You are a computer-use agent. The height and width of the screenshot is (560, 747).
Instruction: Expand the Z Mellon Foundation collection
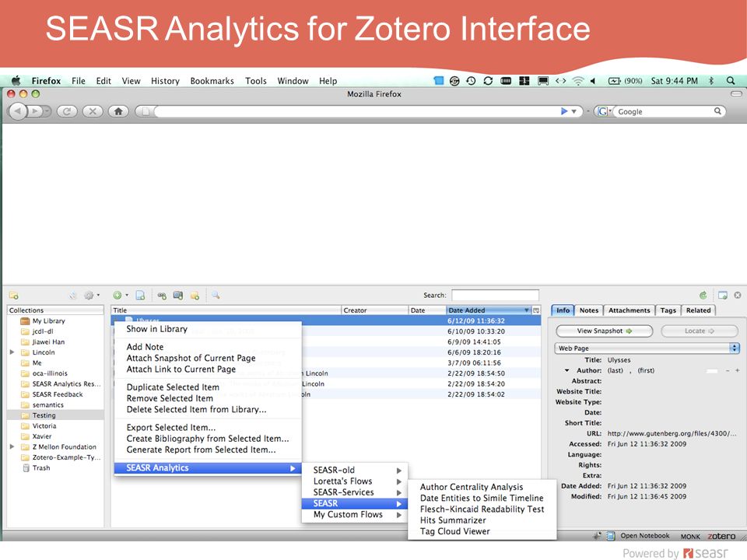click(x=12, y=446)
